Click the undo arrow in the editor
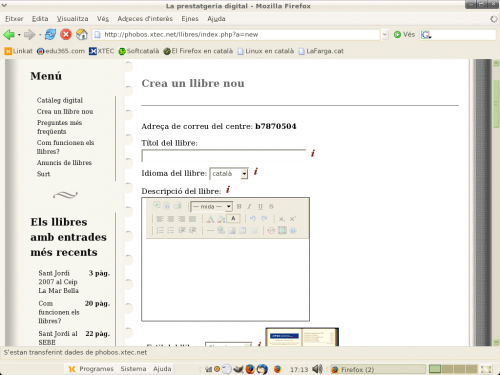 click(x=253, y=219)
